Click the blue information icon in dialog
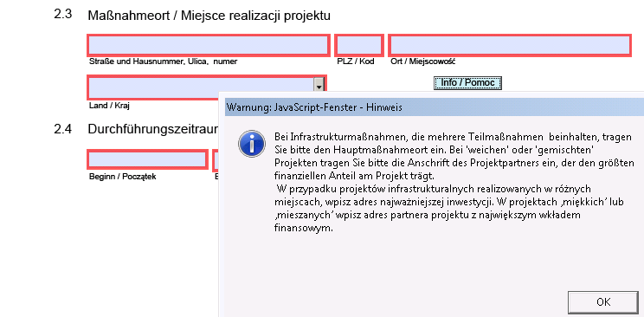The height and width of the screenshot is (317, 644). (252, 144)
